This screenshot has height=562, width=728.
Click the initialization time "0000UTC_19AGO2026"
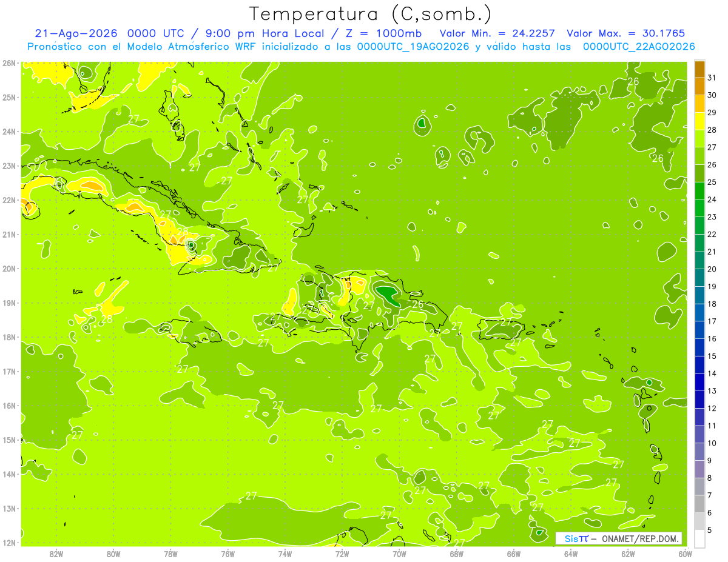[x=413, y=47]
